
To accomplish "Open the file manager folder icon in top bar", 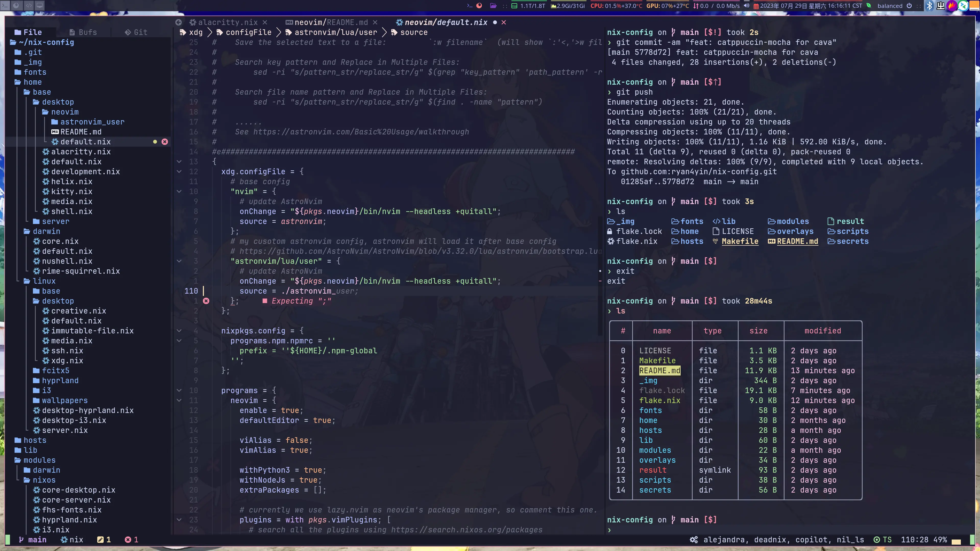I will click(x=493, y=6).
